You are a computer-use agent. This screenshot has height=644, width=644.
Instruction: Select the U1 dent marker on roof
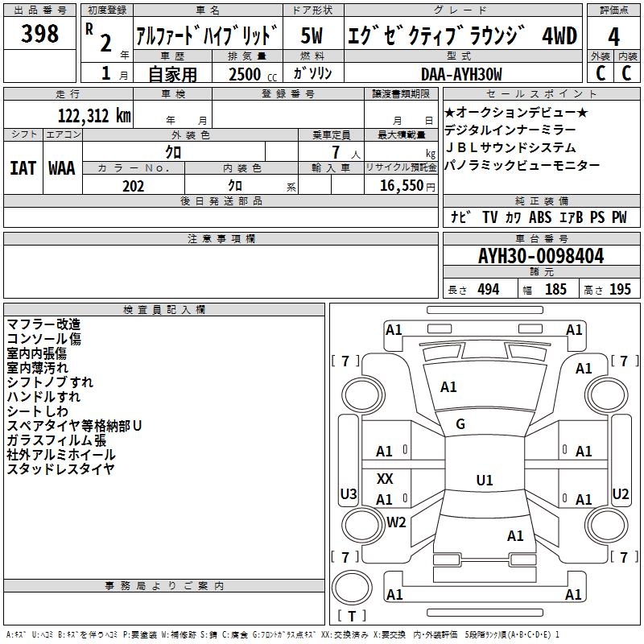[484, 481]
